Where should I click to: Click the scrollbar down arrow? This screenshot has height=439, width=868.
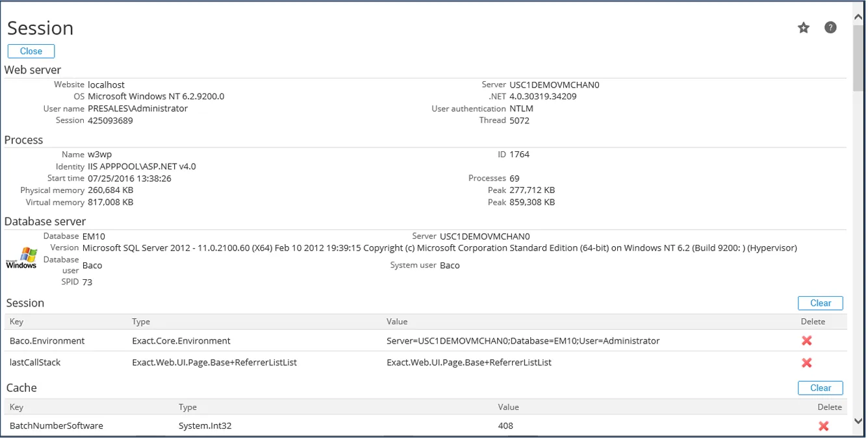pos(858,421)
